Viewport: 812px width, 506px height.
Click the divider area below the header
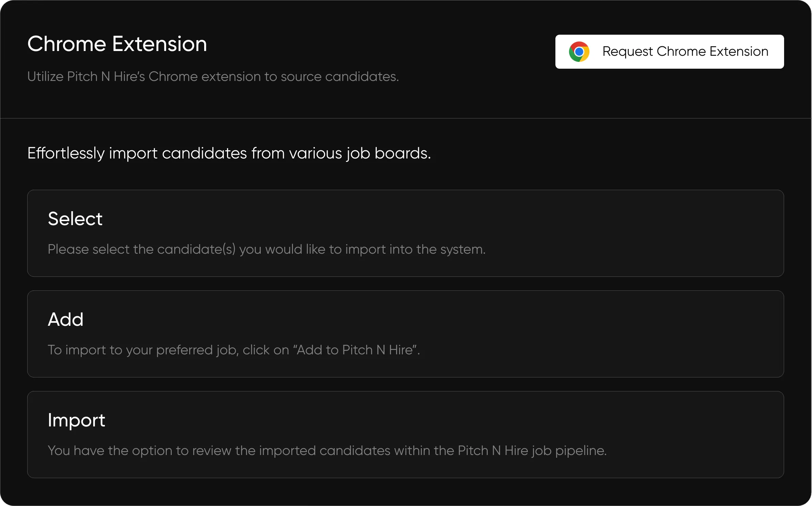[x=406, y=119]
